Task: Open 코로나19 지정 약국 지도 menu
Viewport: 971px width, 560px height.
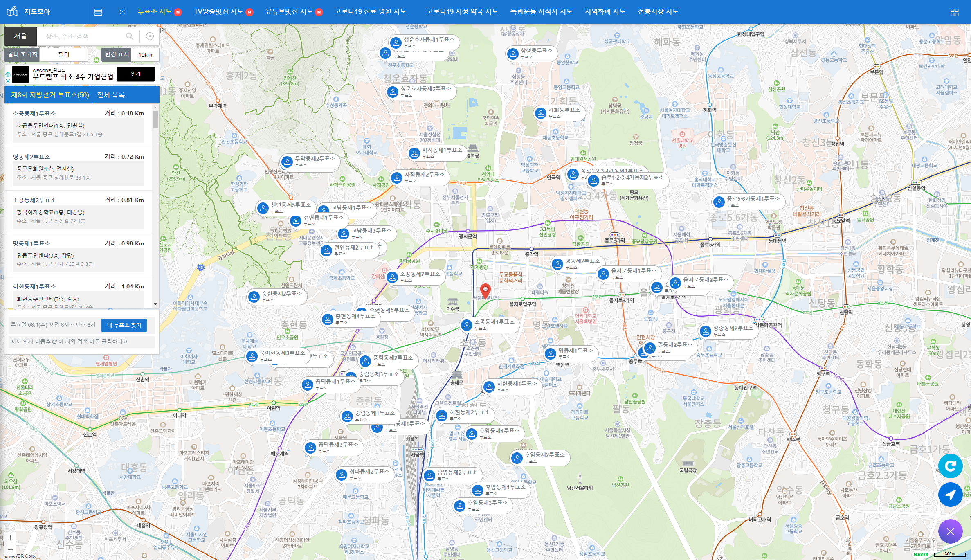Action: [x=462, y=11]
